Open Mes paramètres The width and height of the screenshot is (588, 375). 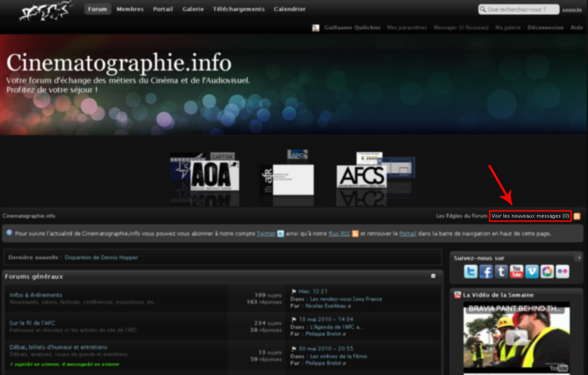click(x=407, y=28)
